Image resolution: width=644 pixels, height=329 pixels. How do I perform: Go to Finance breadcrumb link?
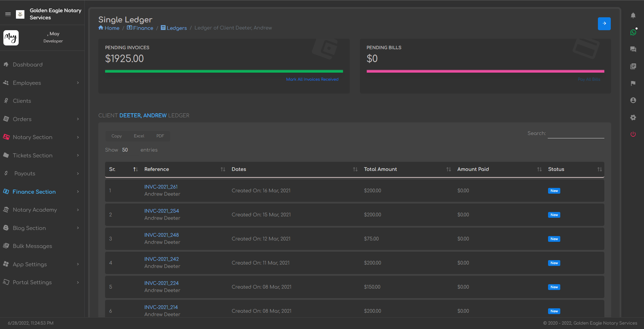pos(140,28)
